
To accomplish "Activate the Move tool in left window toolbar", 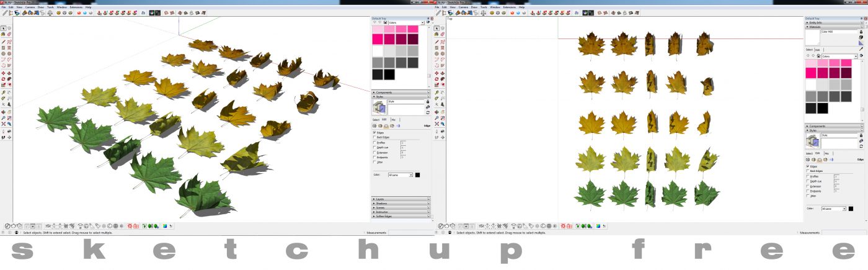I will [4, 73].
